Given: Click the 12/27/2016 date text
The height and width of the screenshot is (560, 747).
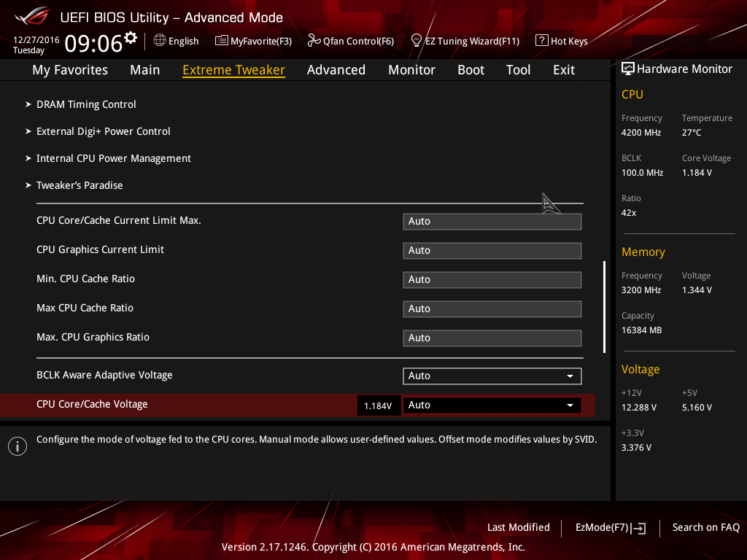Looking at the screenshot, I should [x=36, y=39].
